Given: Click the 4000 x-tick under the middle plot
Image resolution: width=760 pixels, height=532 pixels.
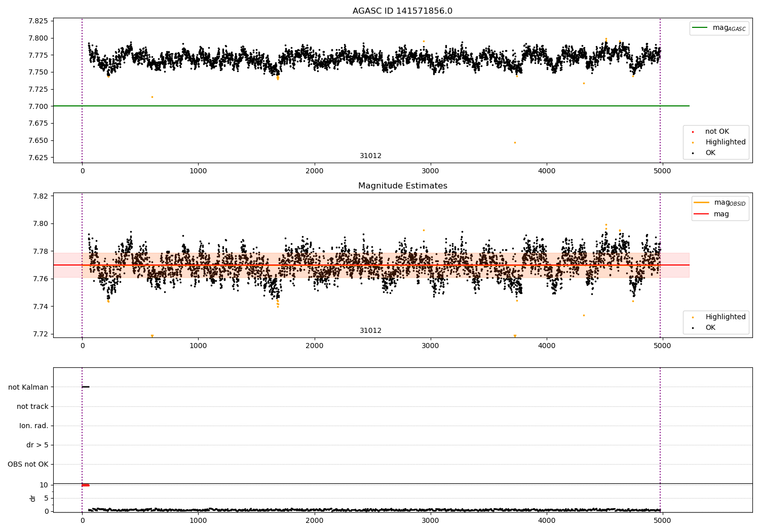Looking at the screenshot, I should 547,346.
